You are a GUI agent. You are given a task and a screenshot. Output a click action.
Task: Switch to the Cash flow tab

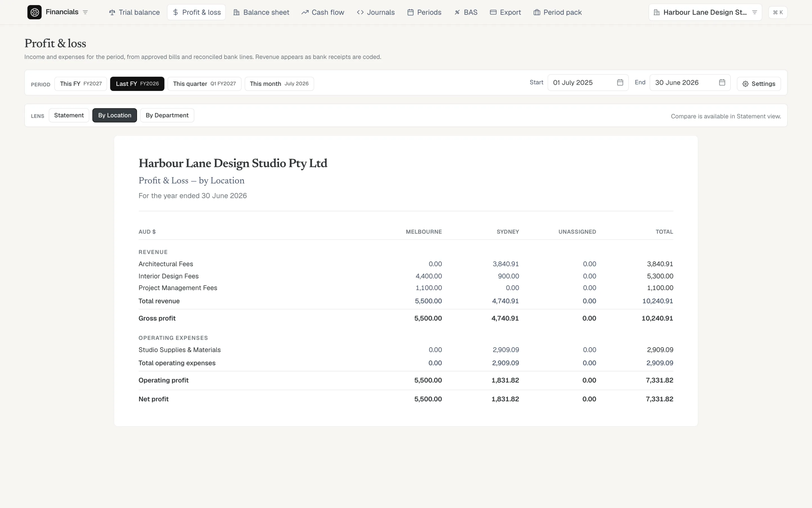pyautogui.click(x=323, y=12)
